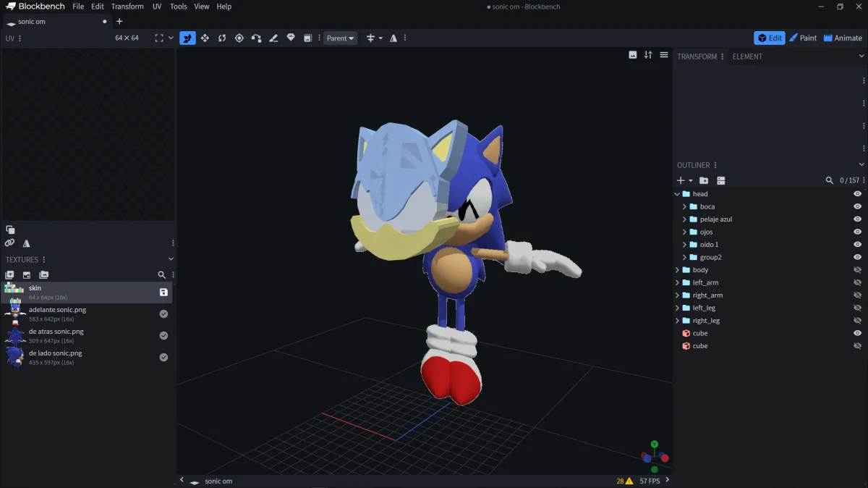The width and height of the screenshot is (868, 488).
Task: Select the de atras sonic.png texture
Action: tap(87, 335)
